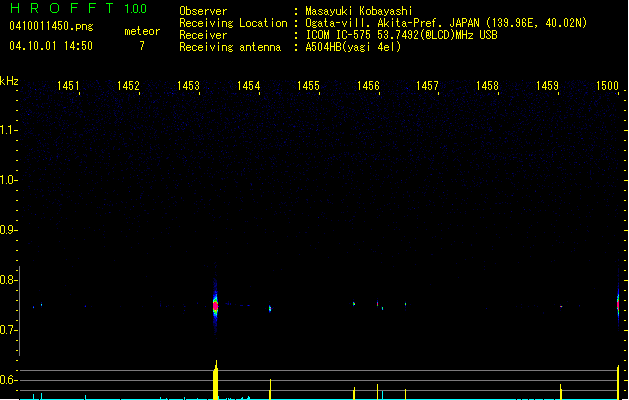The image size is (629, 400).
Task: Click the yellow power spike after 1454
Action: pyautogui.click(x=270, y=389)
